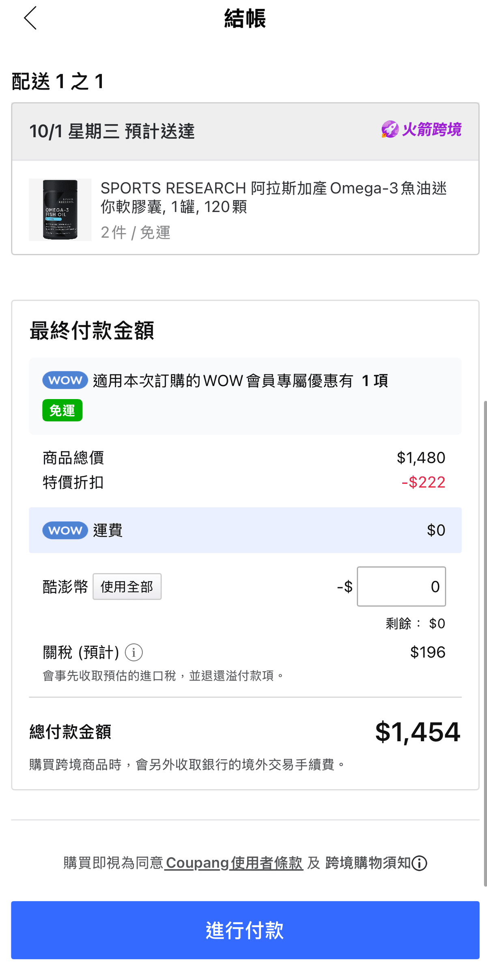Open the Coupang 使用者條款 link

tap(234, 863)
